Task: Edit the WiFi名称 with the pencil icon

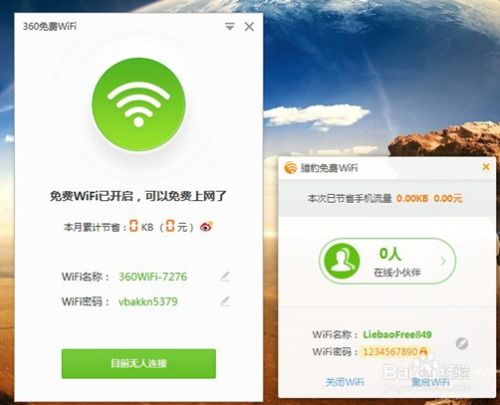Action: [225, 276]
